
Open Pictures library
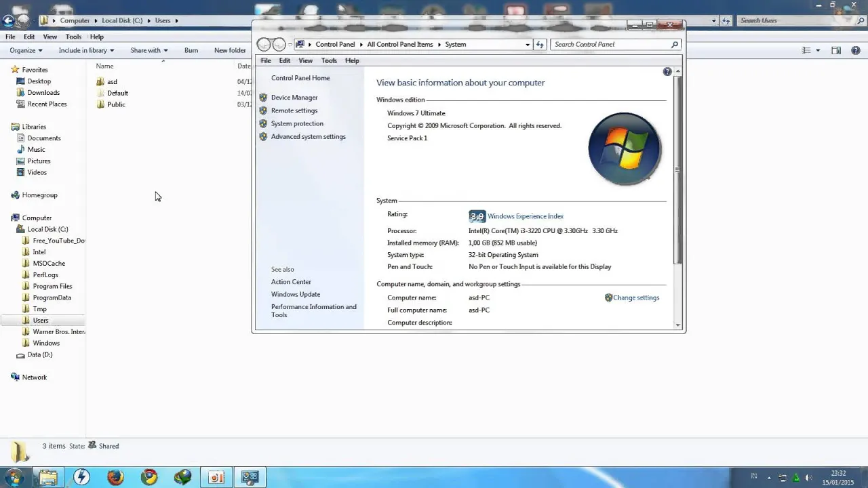point(39,161)
